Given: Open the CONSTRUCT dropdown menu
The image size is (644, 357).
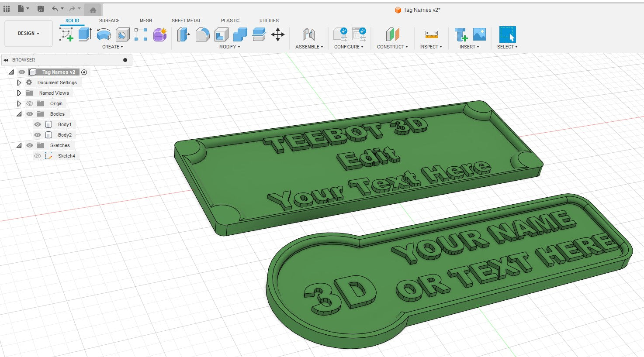Looking at the screenshot, I should click(392, 47).
